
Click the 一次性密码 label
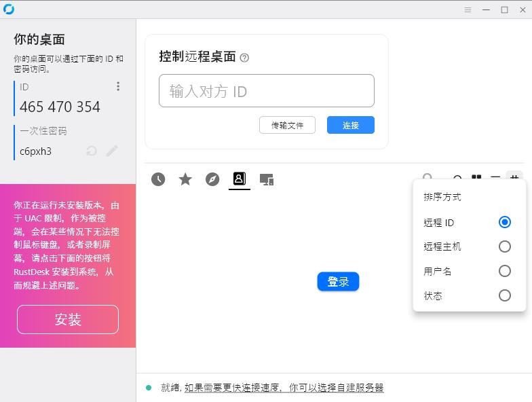[43, 130]
